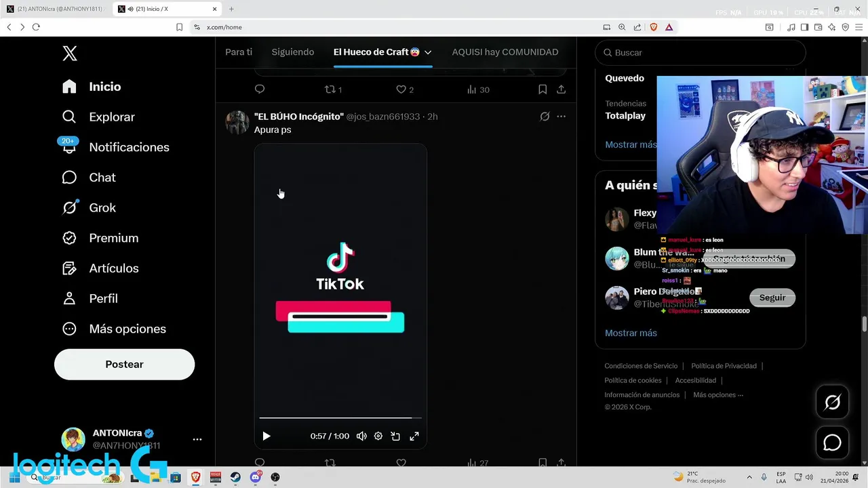Seek along the video progress bar
This screenshot has height=488, width=868.
coord(340,418)
